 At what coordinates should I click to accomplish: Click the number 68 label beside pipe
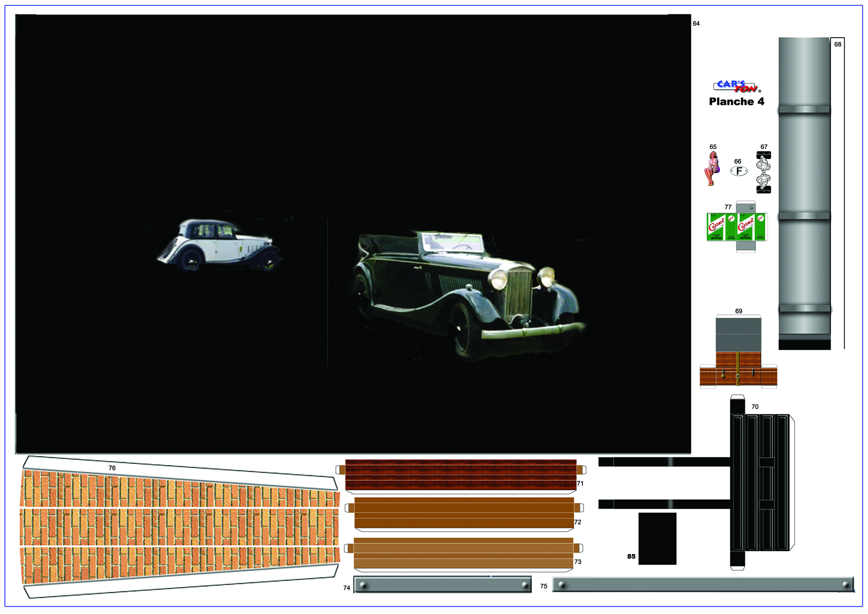coord(837,45)
